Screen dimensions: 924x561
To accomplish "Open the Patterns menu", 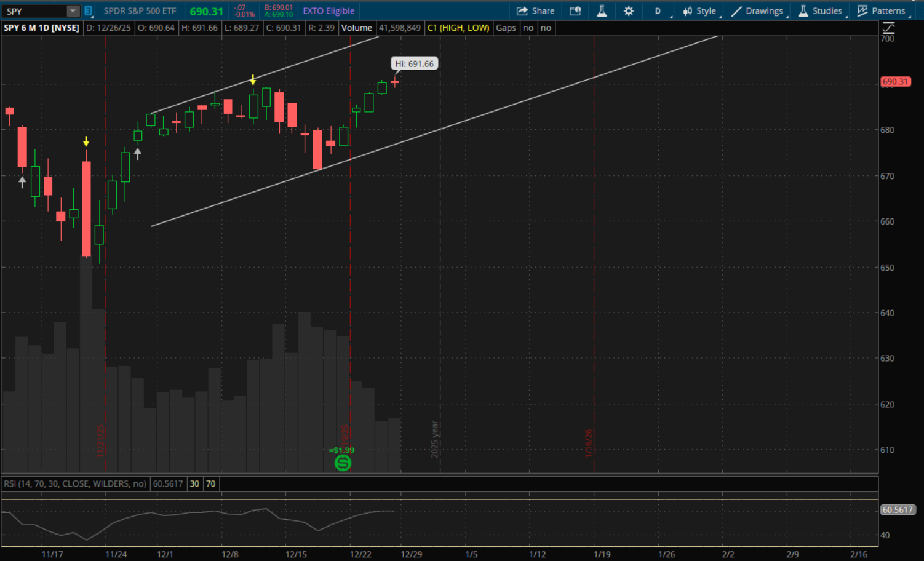I will [x=881, y=11].
